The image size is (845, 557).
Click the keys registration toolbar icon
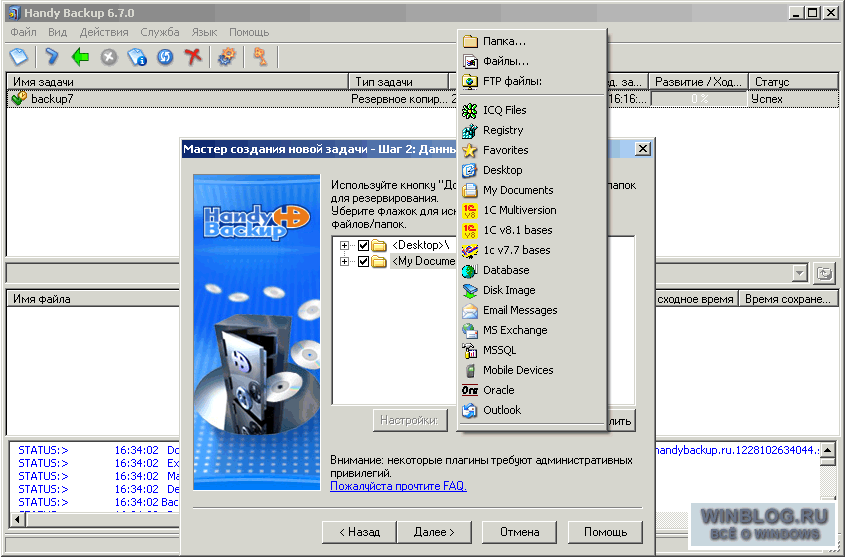coord(260,56)
